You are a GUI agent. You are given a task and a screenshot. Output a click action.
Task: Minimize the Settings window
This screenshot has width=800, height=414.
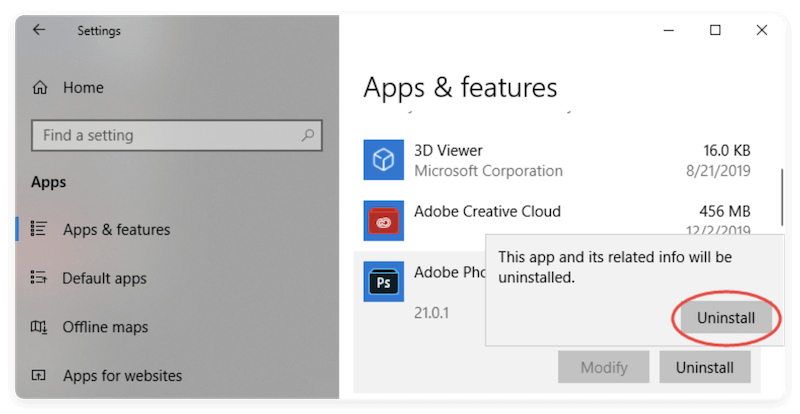click(x=669, y=31)
